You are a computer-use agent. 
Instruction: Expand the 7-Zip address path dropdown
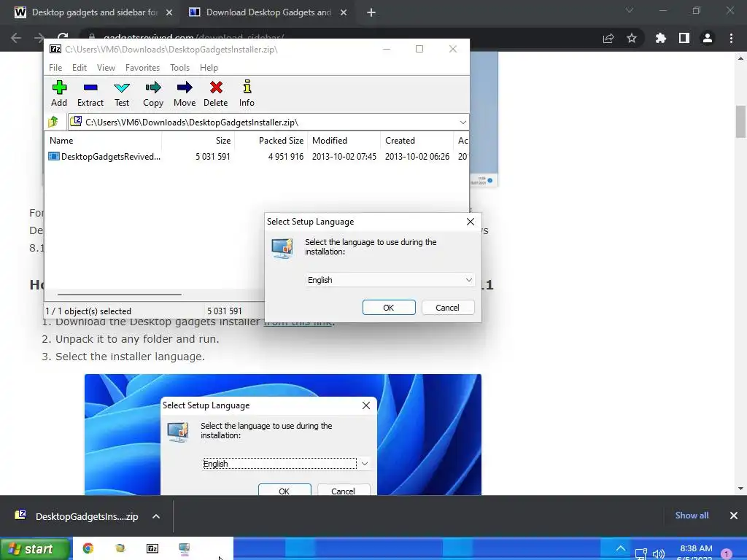pos(462,122)
